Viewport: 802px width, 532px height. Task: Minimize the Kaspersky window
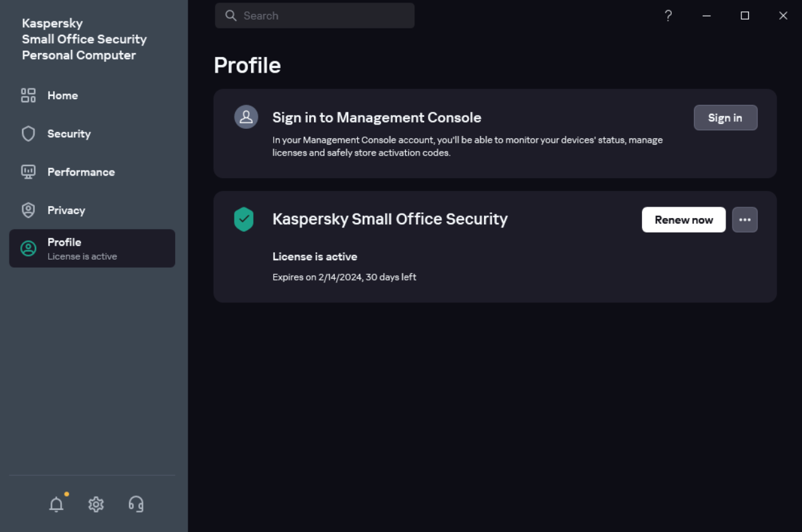click(x=707, y=16)
